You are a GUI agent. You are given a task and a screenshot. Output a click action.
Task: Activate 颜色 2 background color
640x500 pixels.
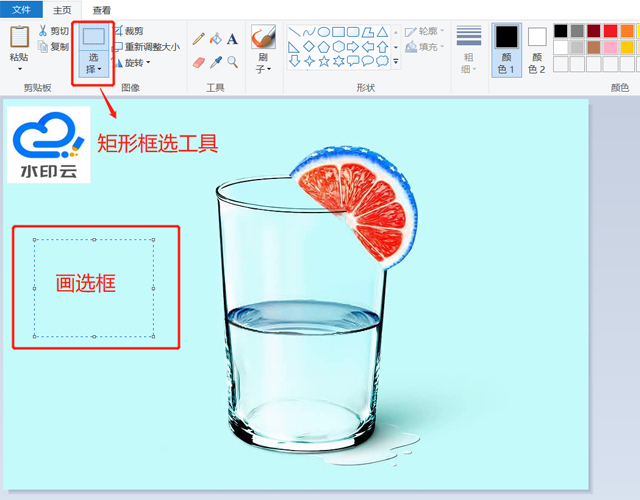(537, 50)
